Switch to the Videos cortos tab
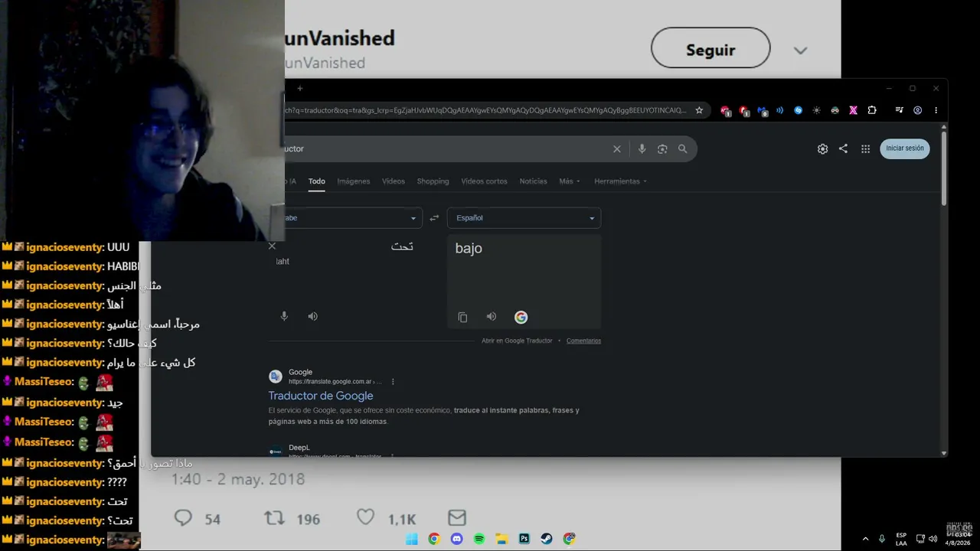The image size is (980, 551). [484, 181]
